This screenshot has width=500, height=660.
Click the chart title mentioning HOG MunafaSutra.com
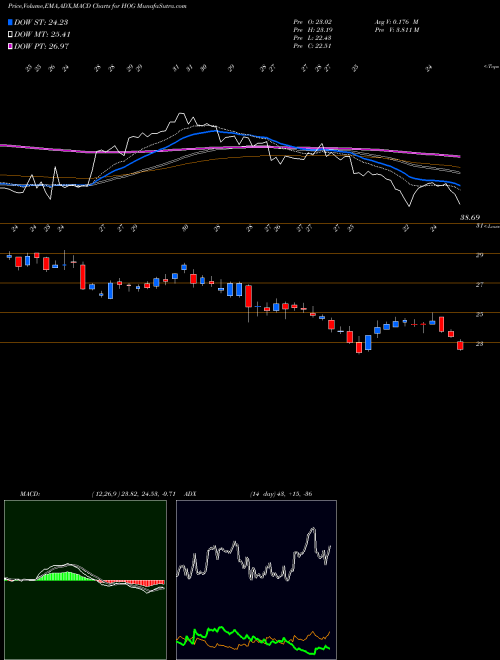(x=97, y=6)
